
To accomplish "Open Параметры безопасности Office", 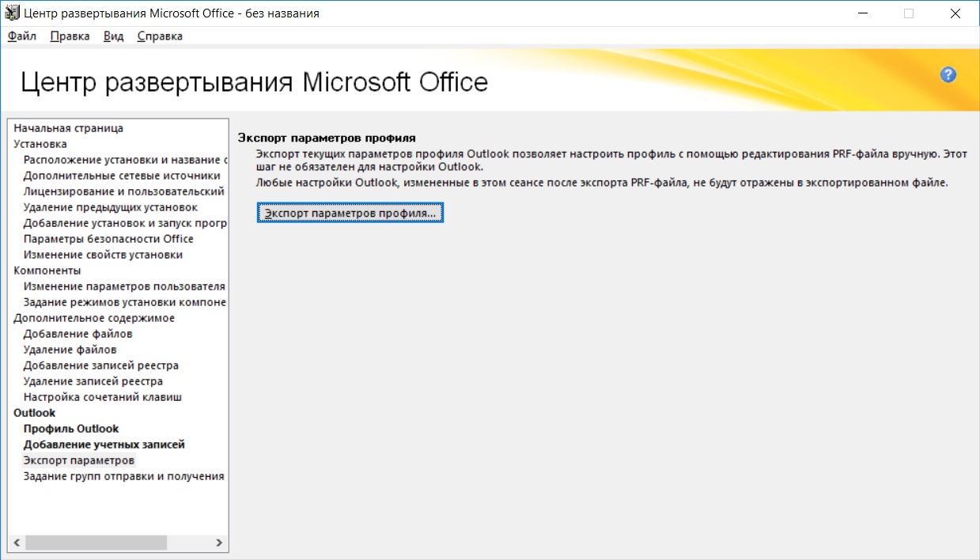I will pos(108,239).
